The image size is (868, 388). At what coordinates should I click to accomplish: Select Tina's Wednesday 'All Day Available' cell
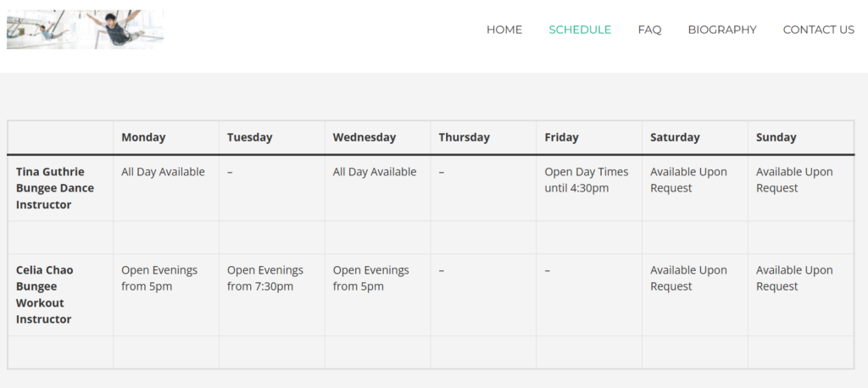(377, 188)
